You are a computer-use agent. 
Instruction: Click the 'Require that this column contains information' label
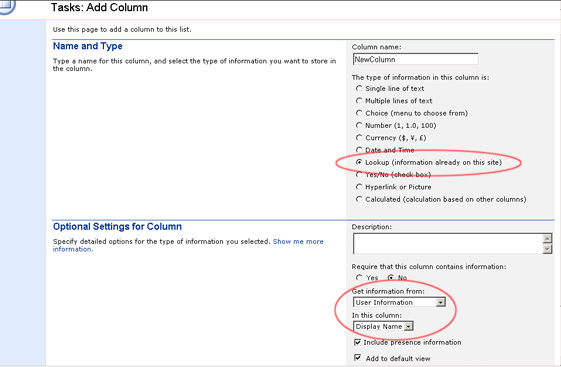coord(429,266)
